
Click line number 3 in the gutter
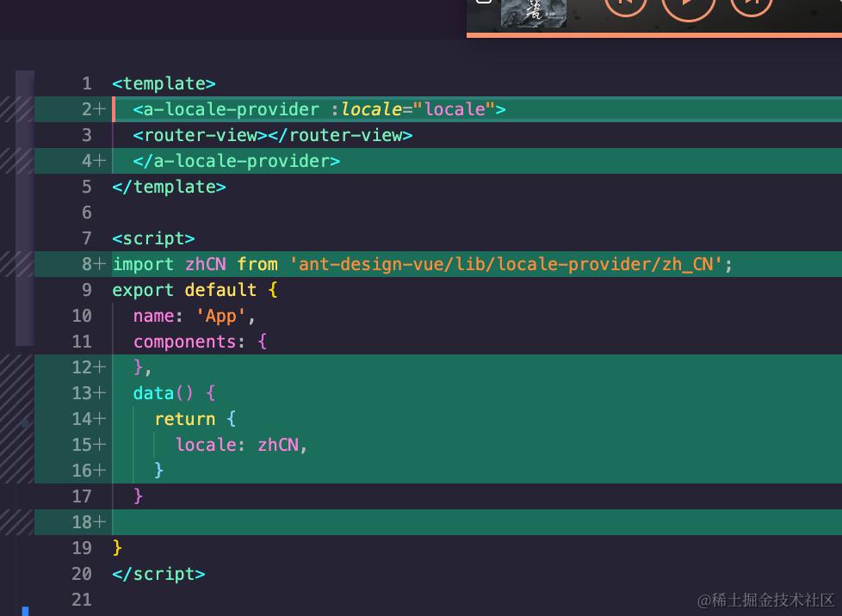click(87, 135)
